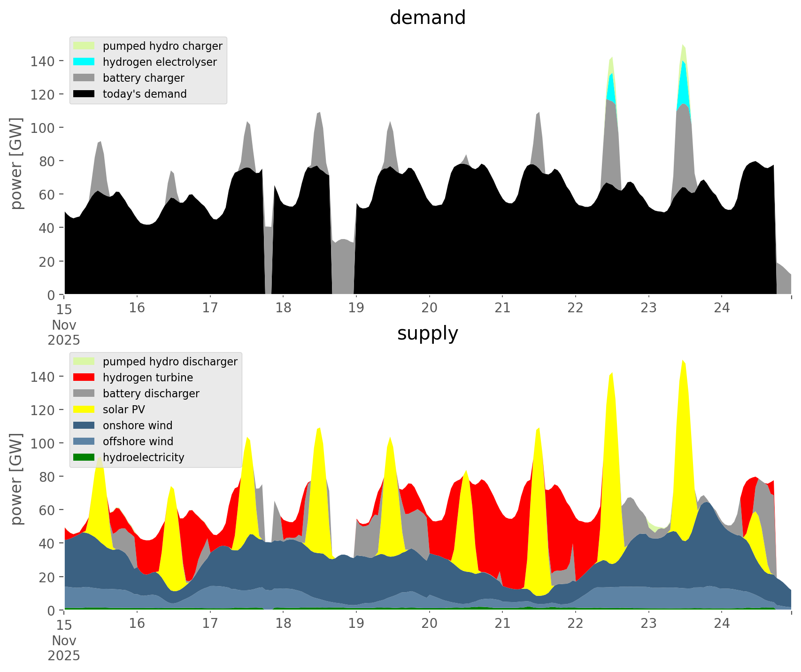Click the "Nov 2025" label under the supply chart

point(64,648)
